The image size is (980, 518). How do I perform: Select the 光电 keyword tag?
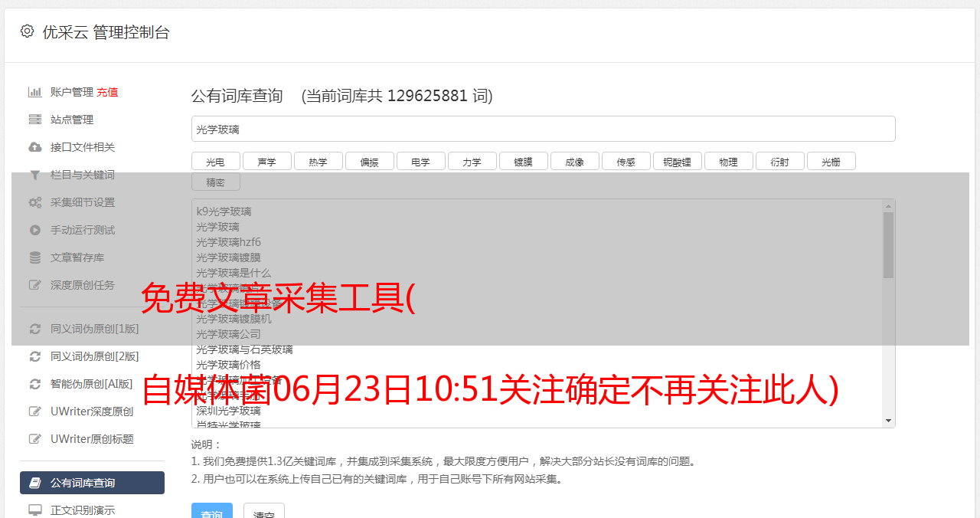click(x=215, y=162)
